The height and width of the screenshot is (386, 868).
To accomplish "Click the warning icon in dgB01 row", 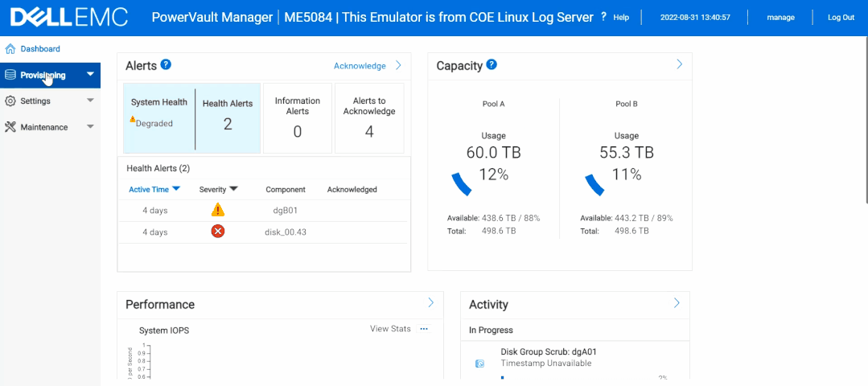I will point(218,210).
